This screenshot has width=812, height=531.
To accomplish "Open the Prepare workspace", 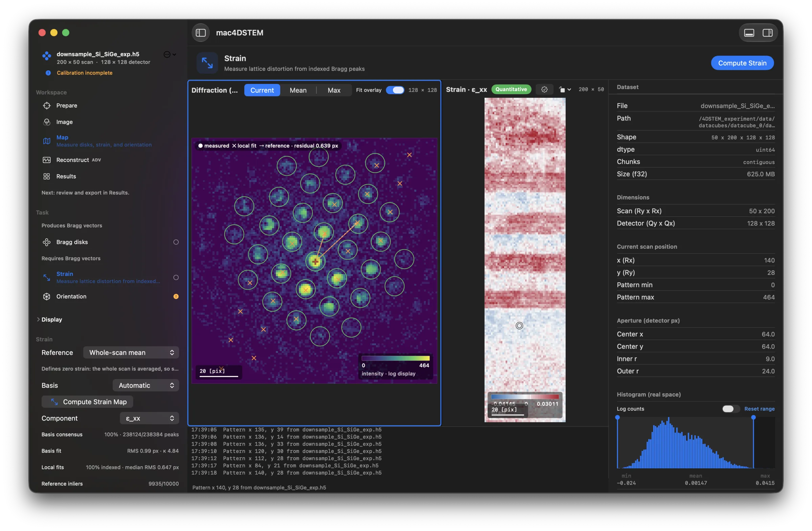I will 67,106.
